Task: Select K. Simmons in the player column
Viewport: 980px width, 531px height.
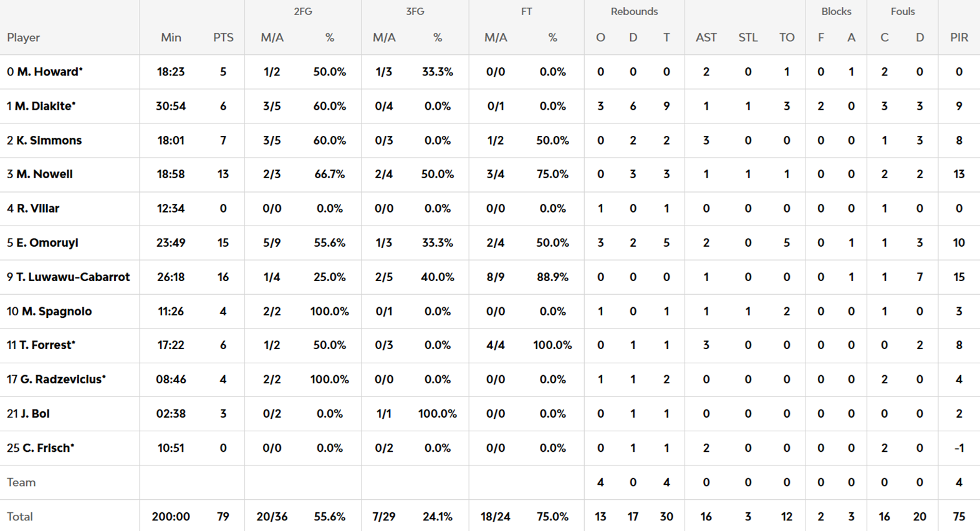Action: click(49, 140)
